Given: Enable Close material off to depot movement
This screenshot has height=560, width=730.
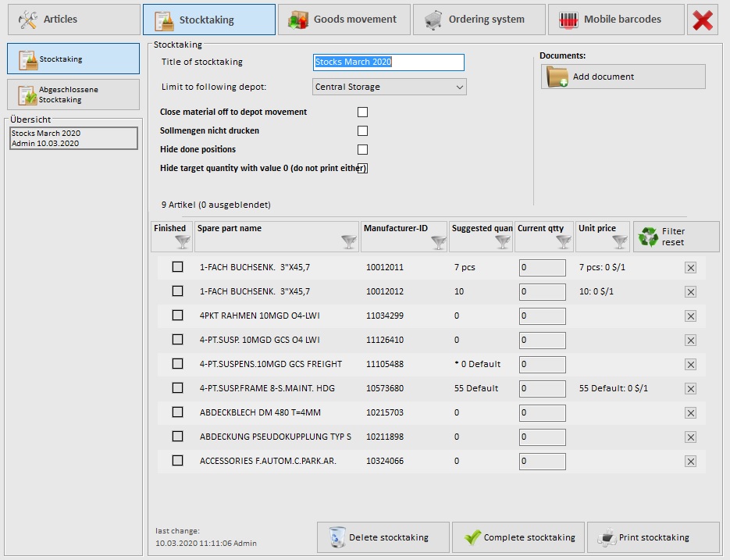Looking at the screenshot, I should 362,112.
